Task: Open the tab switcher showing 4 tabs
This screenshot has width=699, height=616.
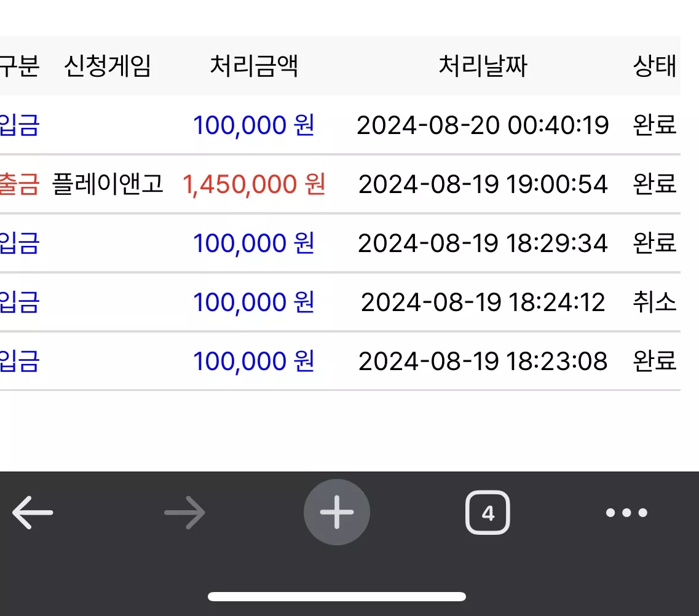Action: tap(488, 513)
